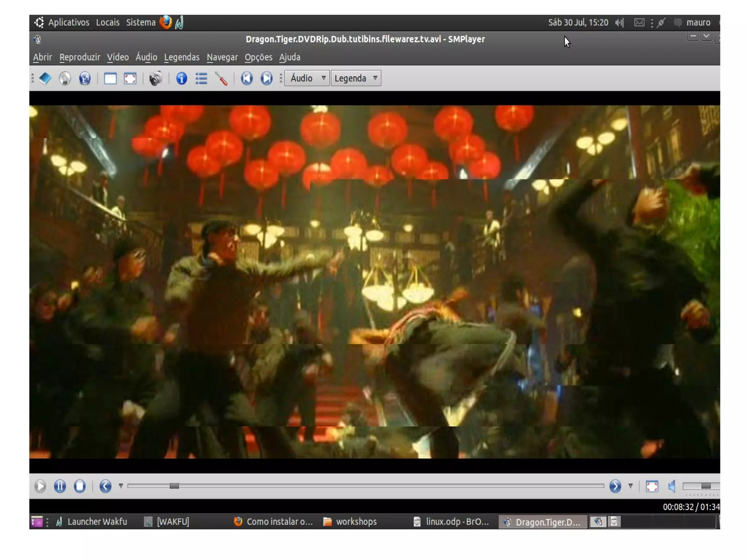Toggle fullscreen from the top toolbar
The width and height of the screenshot is (747, 560).
tap(130, 78)
